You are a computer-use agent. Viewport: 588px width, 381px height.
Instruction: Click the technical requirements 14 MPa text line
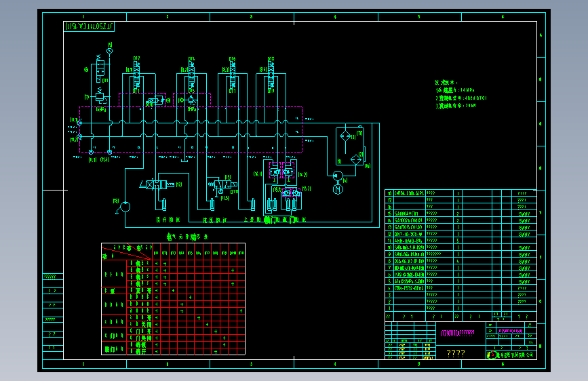[x=455, y=90]
